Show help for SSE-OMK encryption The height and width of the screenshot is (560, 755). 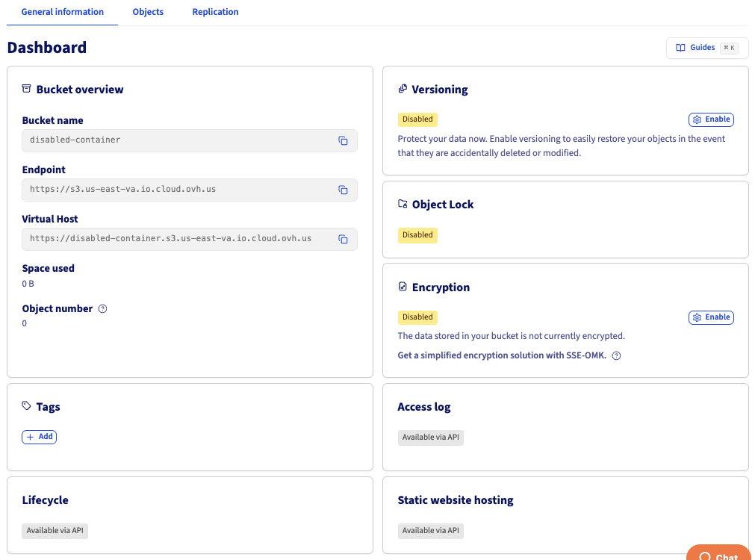616,355
